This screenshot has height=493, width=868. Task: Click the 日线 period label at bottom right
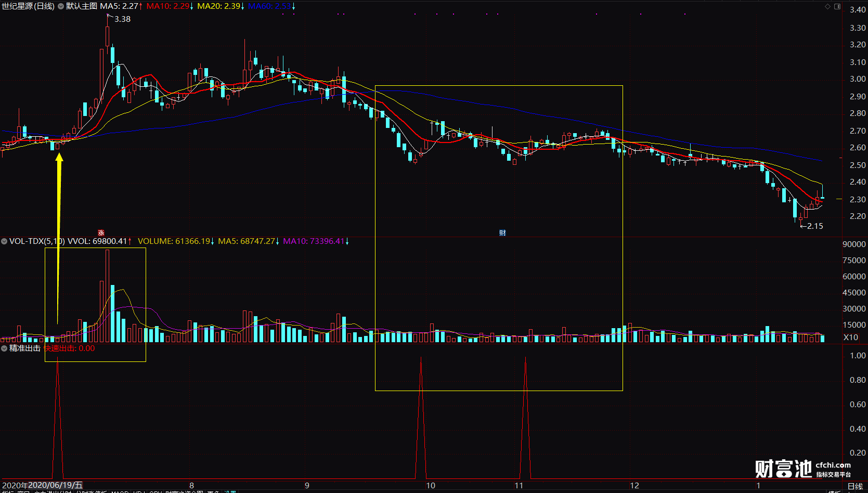[855, 486]
